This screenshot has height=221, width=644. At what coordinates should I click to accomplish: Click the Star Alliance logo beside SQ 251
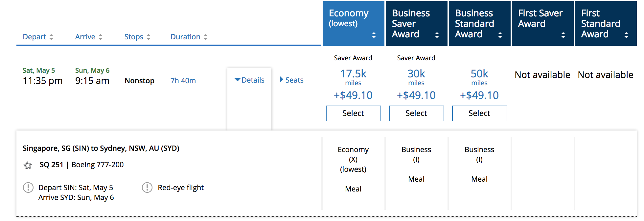tap(28, 165)
